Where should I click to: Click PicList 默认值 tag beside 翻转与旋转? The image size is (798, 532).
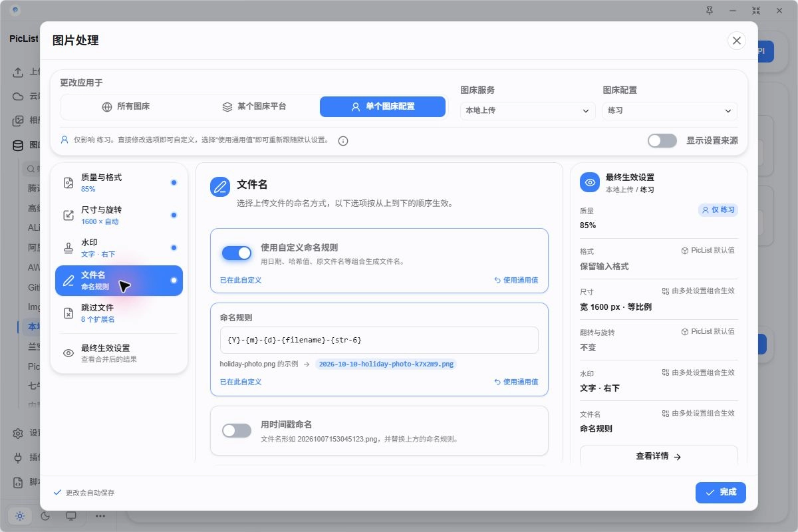click(708, 331)
